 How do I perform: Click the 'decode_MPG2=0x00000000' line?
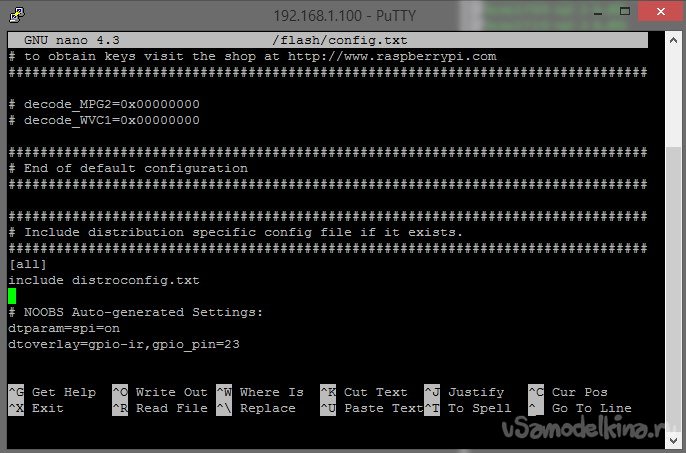point(104,104)
